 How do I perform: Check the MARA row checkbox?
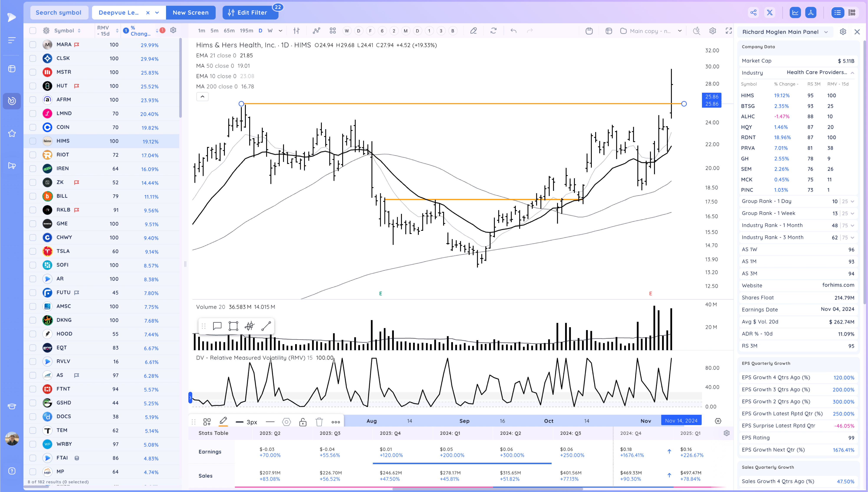point(33,45)
